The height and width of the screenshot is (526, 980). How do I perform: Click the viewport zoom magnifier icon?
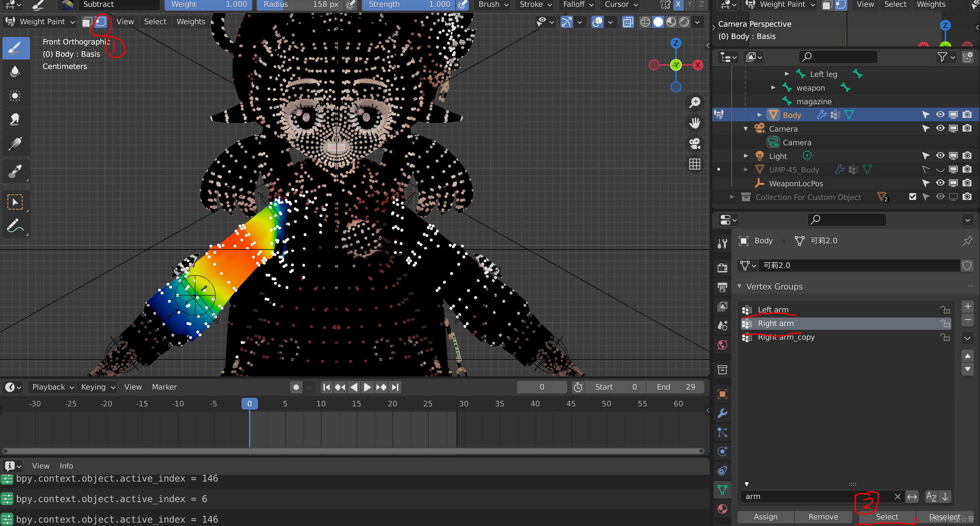pyautogui.click(x=695, y=103)
